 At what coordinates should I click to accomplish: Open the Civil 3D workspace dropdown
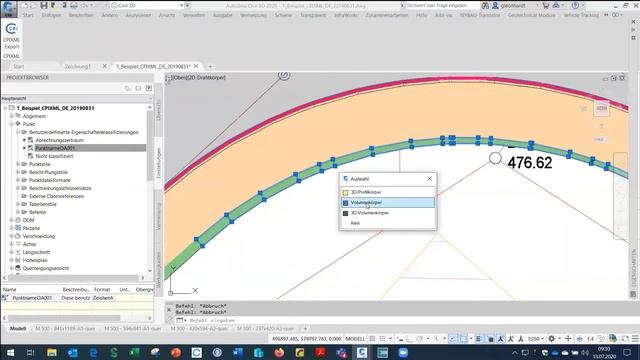coord(147,6)
